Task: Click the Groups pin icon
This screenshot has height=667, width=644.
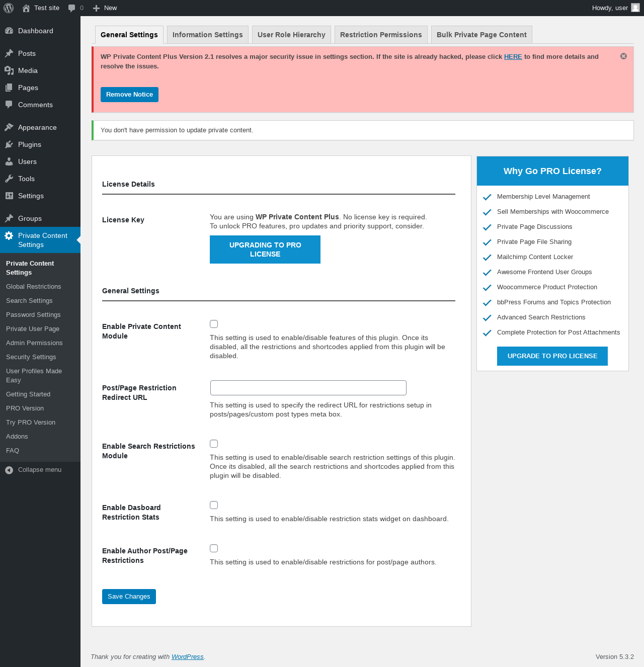Action: [9, 218]
